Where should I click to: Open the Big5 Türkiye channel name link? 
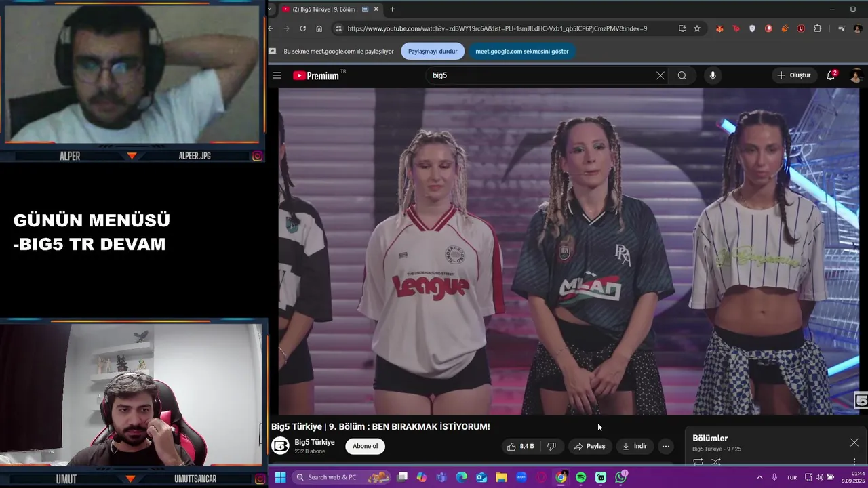pyautogui.click(x=315, y=442)
